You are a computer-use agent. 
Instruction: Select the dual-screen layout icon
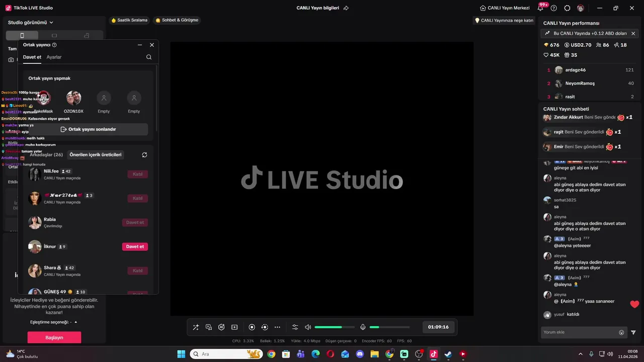coord(87,35)
